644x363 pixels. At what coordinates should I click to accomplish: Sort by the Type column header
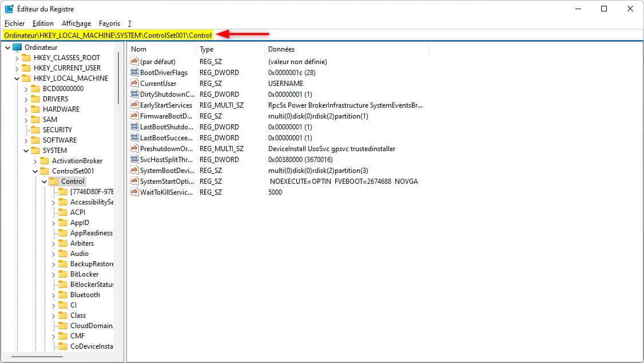230,49
